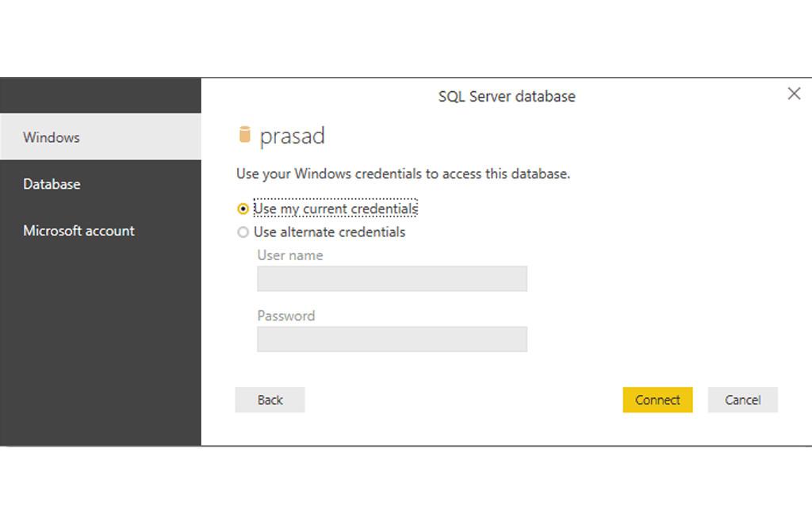Dismiss the dialog with the X
The image size is (812, 525).
coord(794,94)
